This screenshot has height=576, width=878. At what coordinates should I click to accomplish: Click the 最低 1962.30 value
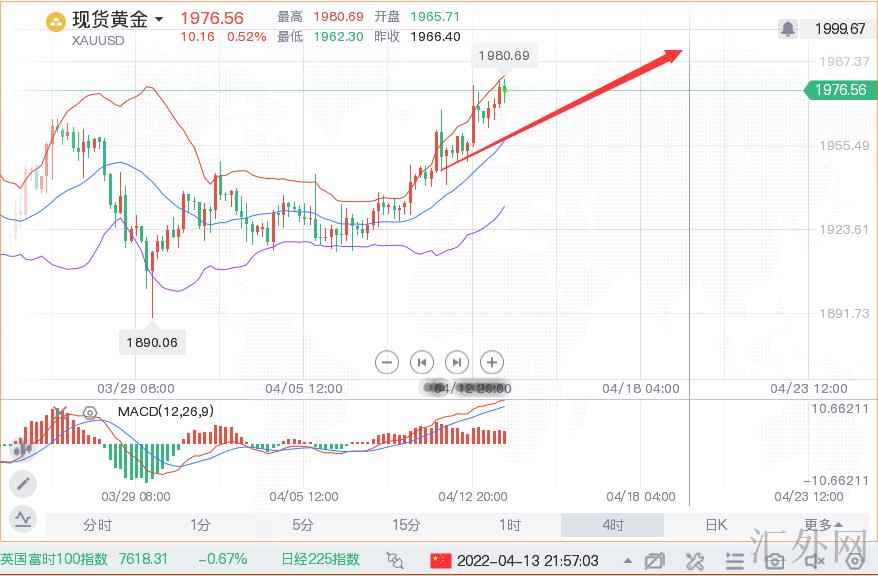tap(338, 37)
